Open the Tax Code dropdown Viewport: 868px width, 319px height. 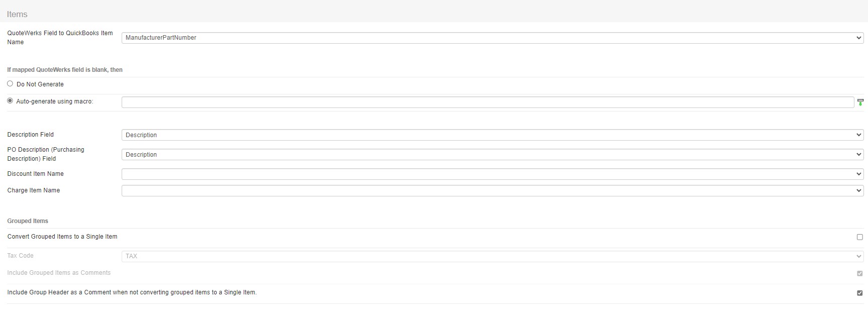[x=492, y=256]
